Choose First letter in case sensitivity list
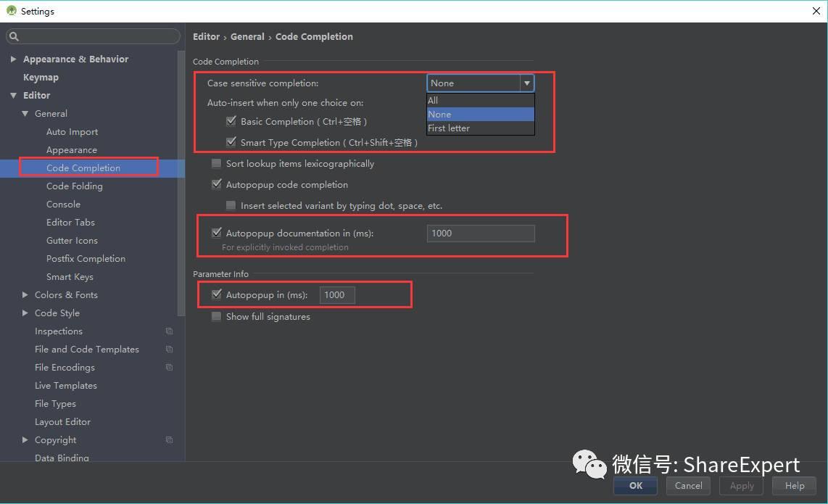Viewport: 828px width, 504px height. (481, 128)
